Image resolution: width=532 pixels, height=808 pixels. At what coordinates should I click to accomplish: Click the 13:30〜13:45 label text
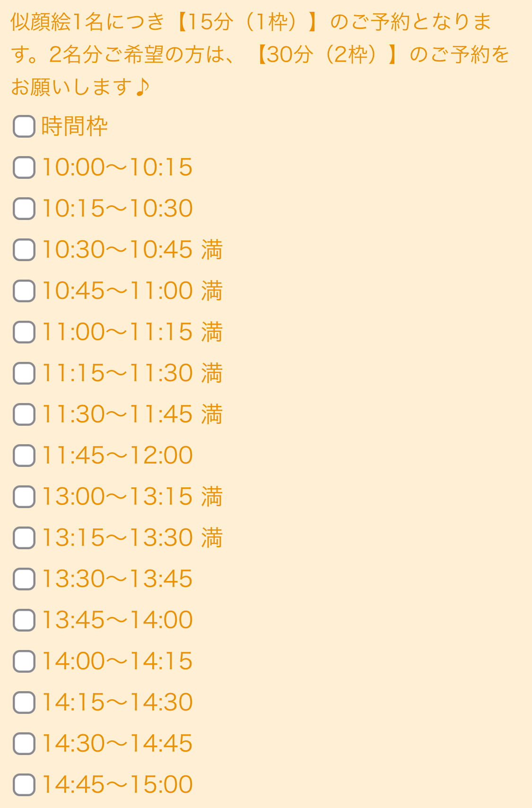pyautogui.click(x=117, y=579)
